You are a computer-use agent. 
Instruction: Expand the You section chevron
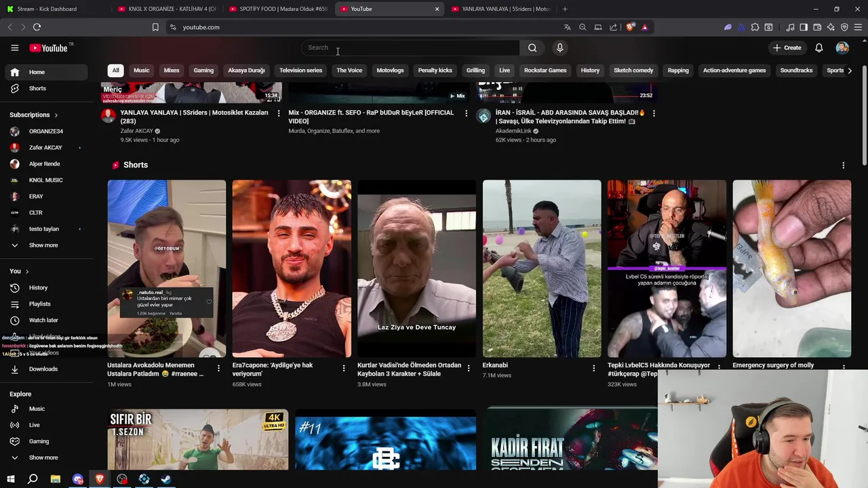coord(27,271)
